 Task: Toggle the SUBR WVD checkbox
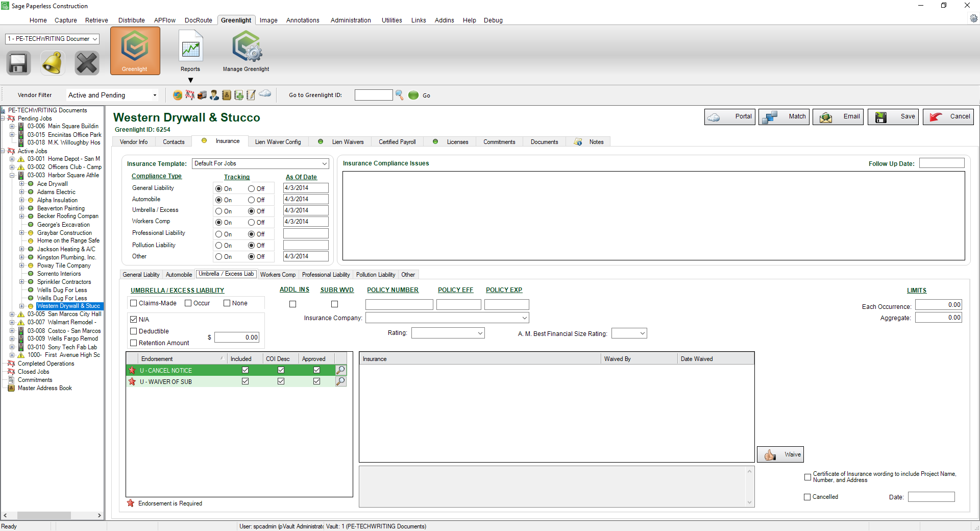(x=335, y=304)
